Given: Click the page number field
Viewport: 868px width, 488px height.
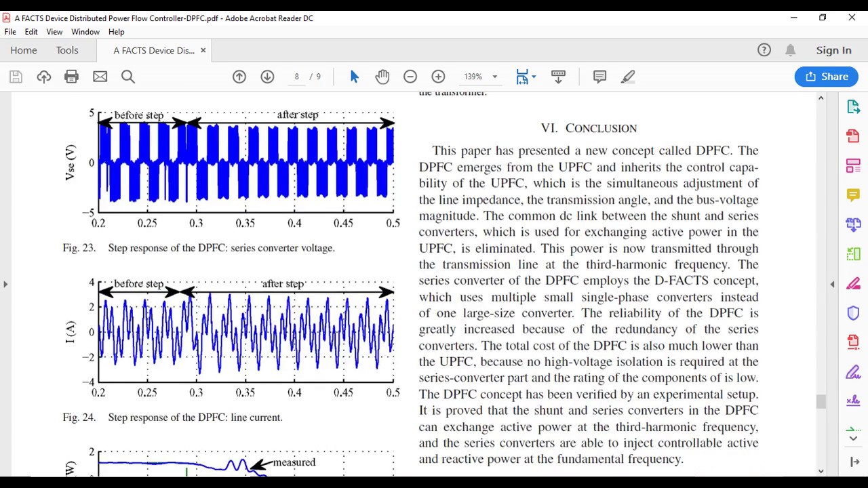Looking at the screenshot, I should tap(296, 77).
